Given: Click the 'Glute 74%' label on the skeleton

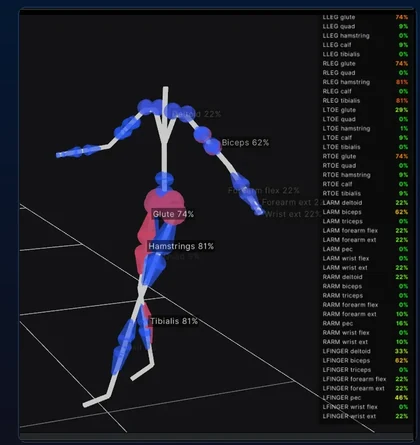Looking at the screenshot, I should pyautogui.click(x=173, y=214).
